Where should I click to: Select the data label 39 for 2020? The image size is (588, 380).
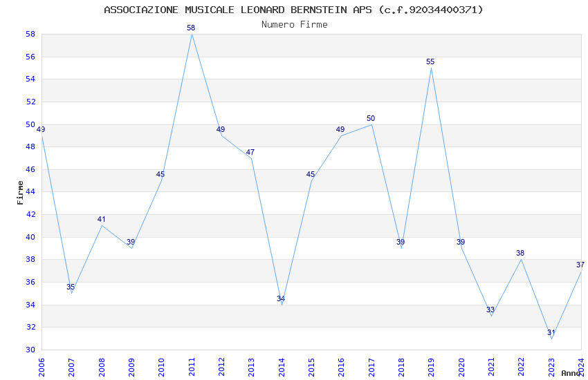[x=461, y=243]
